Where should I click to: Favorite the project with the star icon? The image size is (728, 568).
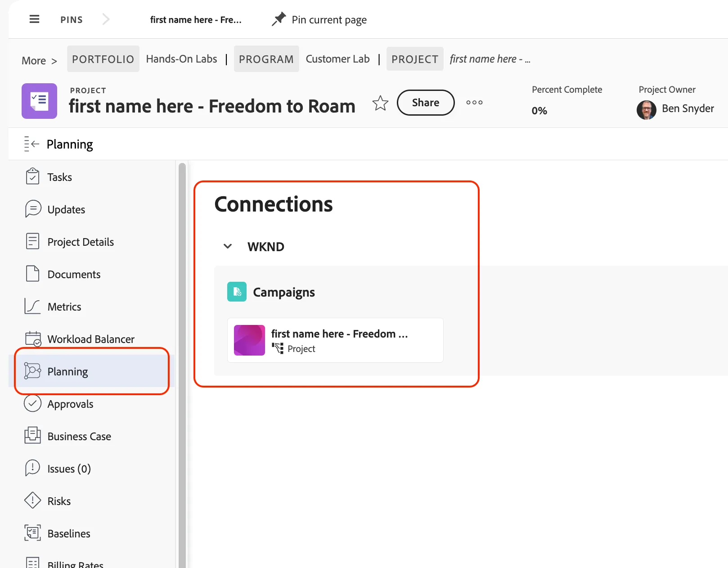point(380,103)
